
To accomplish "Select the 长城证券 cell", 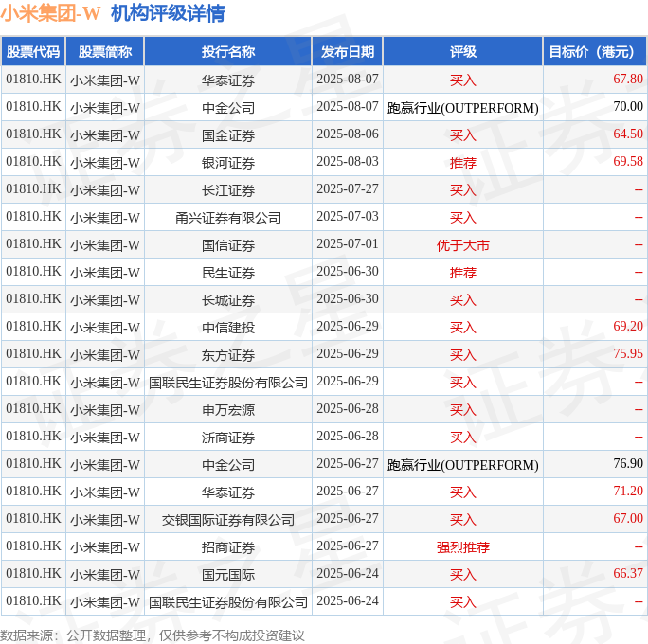I will coord(228,300).
